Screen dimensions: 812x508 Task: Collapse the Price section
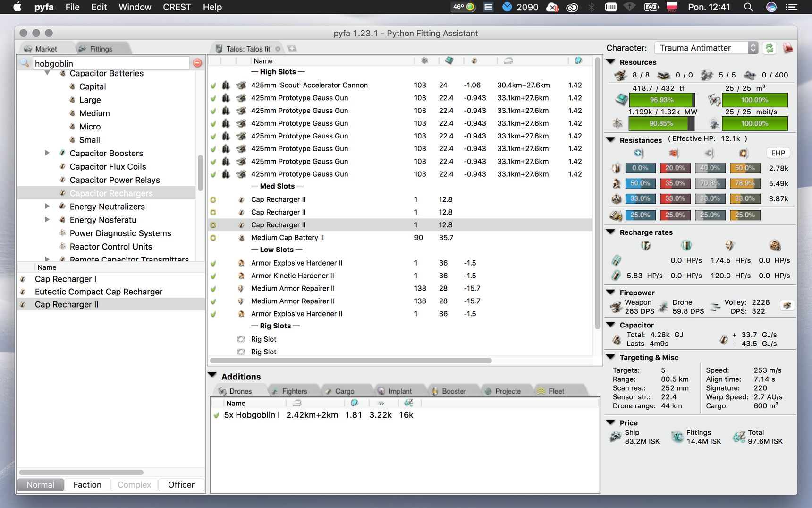point(610,422)
